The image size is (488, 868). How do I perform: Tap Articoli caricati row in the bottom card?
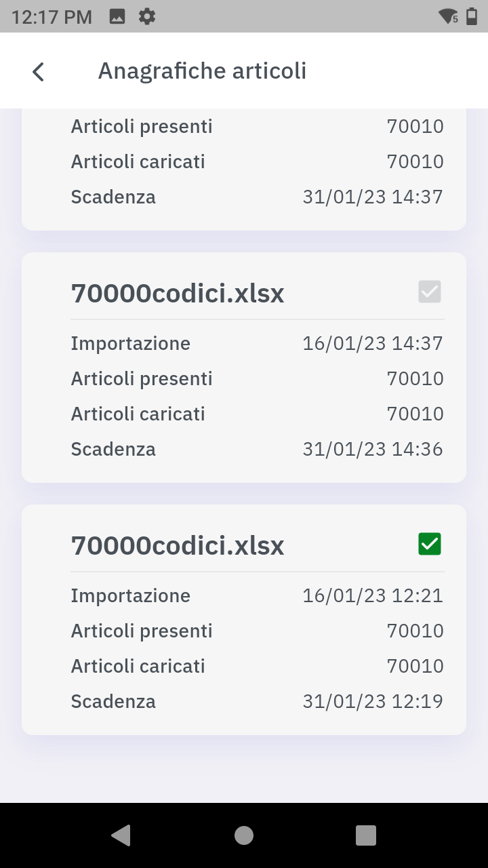[x=244, y=666]
